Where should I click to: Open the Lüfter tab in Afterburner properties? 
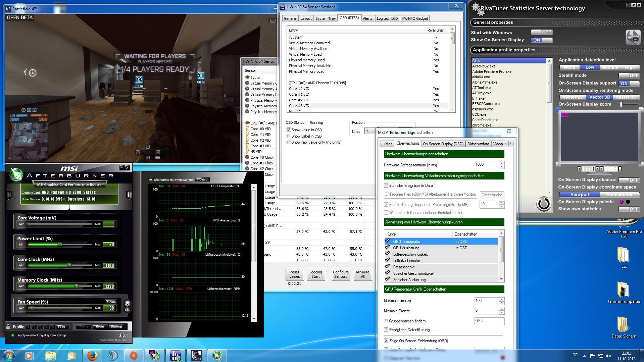pyautogui.click(x=387, y=144)
